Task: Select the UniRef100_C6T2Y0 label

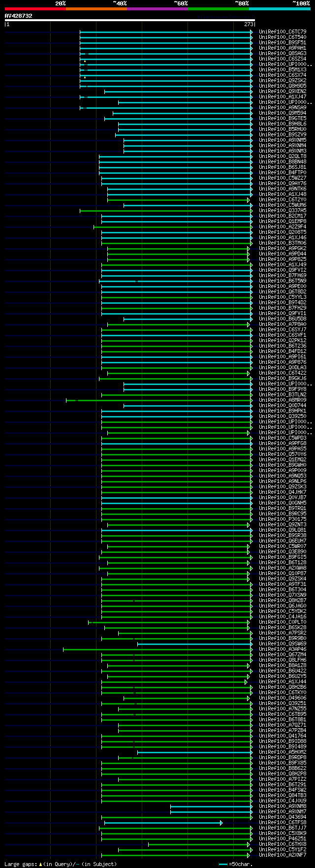Action: 283,200
